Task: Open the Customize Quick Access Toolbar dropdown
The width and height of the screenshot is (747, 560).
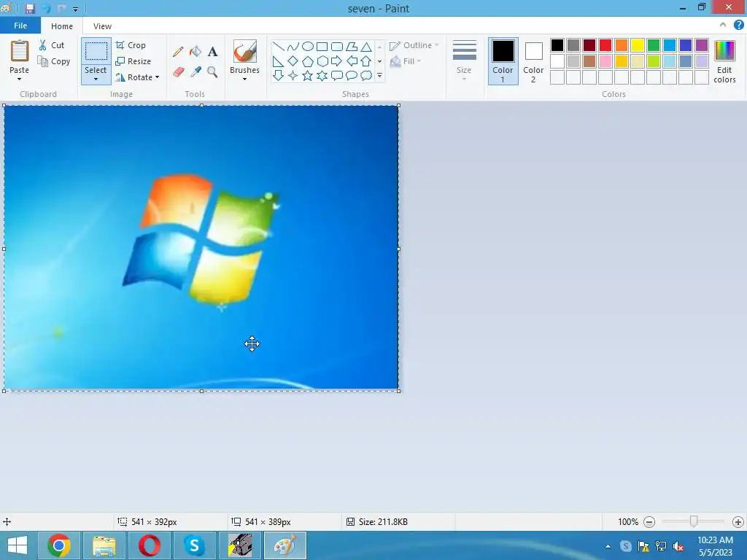Action: click(75, 9)
